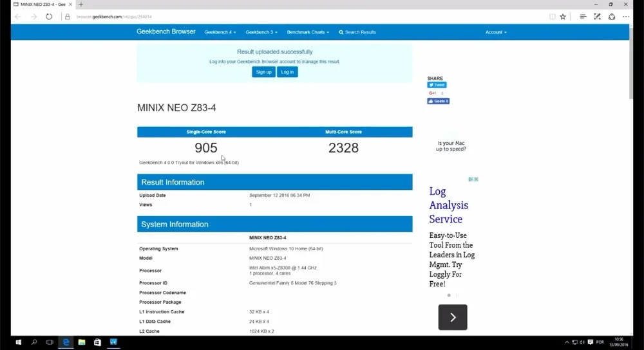Image resolution: width=644 pixels, height=350 pixels.
Task: Click POR language indicator
Action: (x=600, y=342)
